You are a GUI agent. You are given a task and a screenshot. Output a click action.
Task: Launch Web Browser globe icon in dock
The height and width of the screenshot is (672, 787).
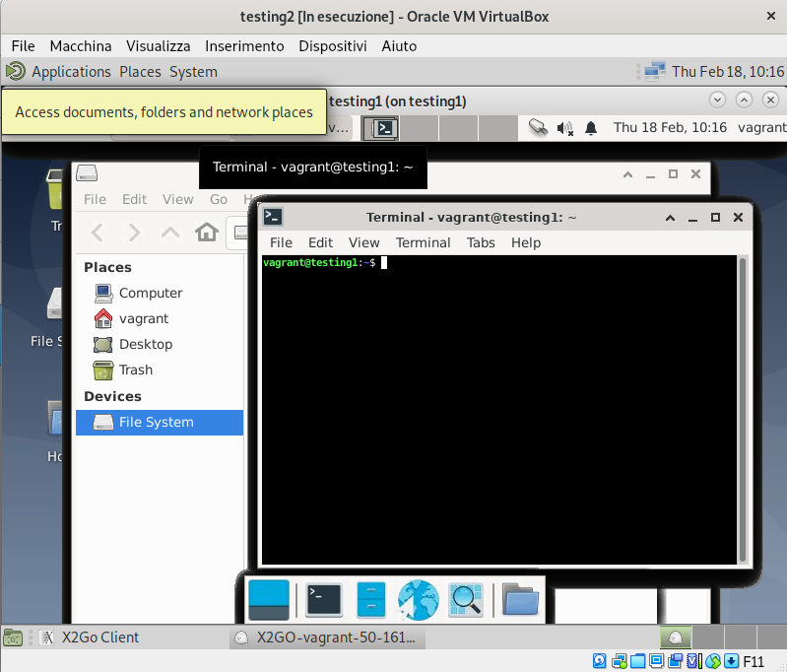(418, 600)
